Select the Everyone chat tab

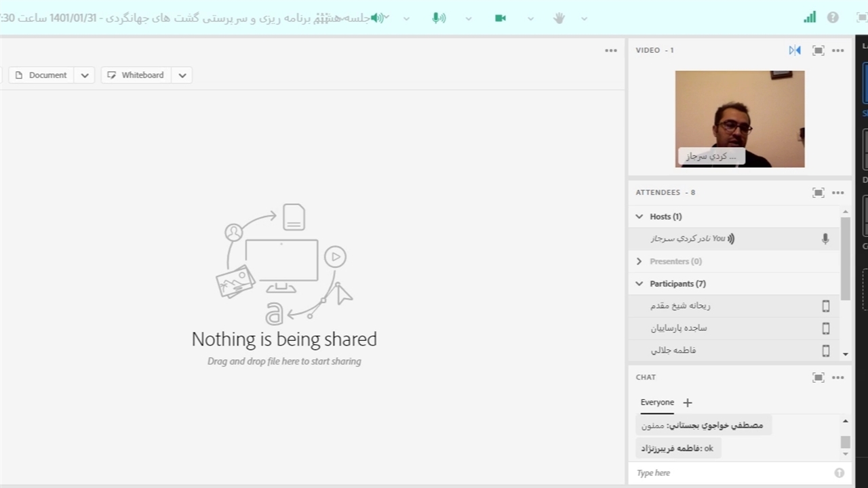pyautogui.click(x=657, y=402)
